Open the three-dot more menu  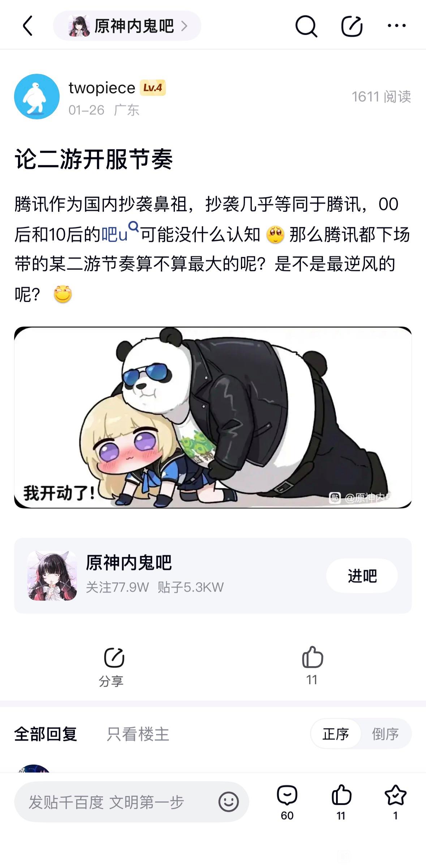[397, 26]
